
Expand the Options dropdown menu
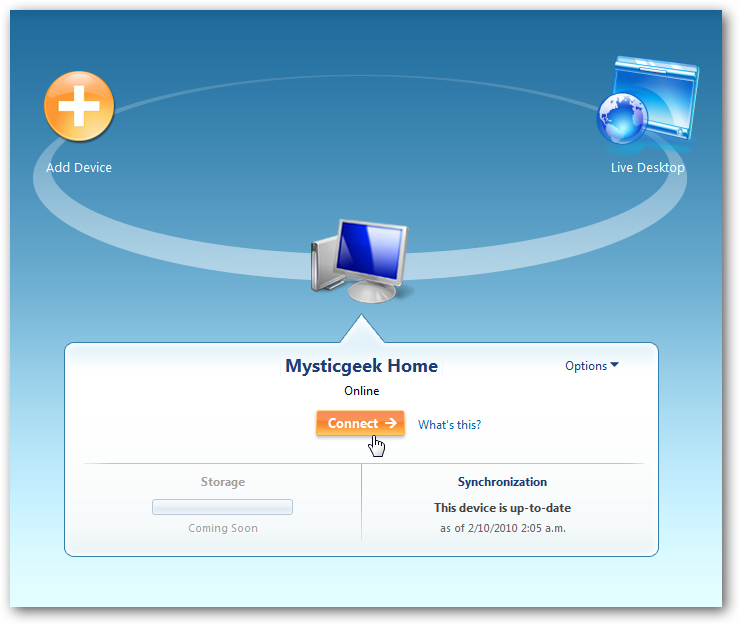click(592, 366)
